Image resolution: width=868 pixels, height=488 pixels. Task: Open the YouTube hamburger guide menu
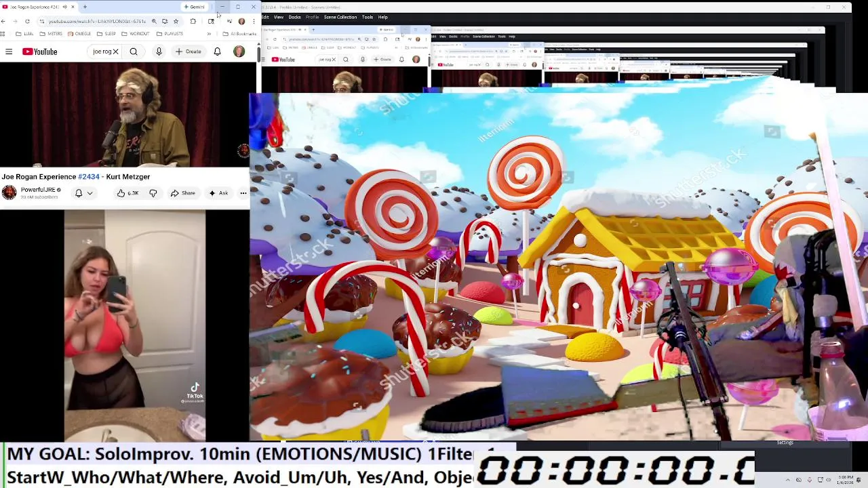coord(9,52)
